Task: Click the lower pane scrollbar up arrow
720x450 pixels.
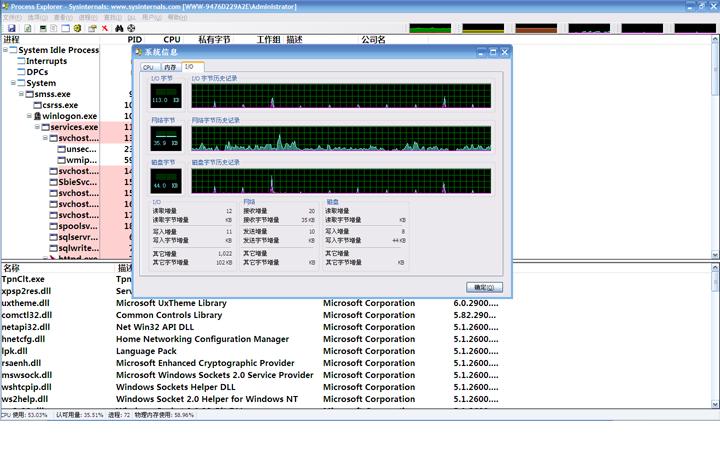Action: tap(715, 267)
